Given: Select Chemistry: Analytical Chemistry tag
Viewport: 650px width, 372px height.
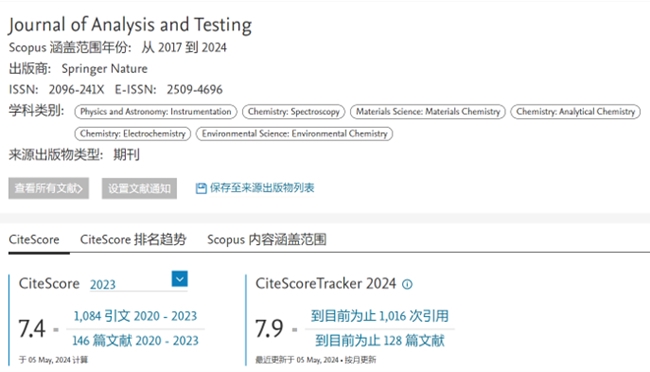Looking at the screenshot, I should (575, 112).
